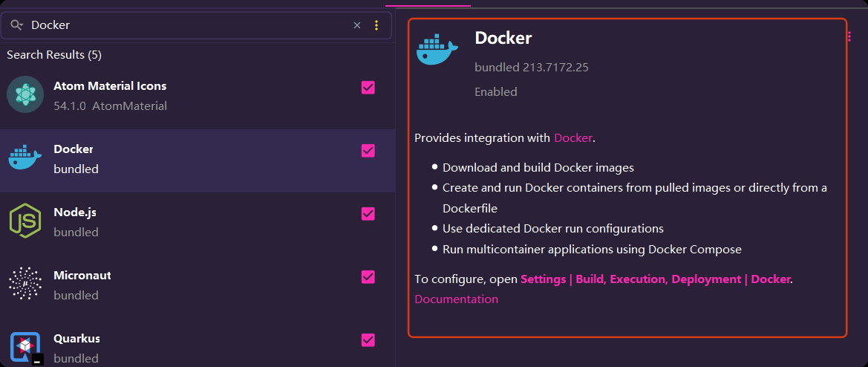Uncheck the Docker plugin checkbox

click(x=368, y=151)
